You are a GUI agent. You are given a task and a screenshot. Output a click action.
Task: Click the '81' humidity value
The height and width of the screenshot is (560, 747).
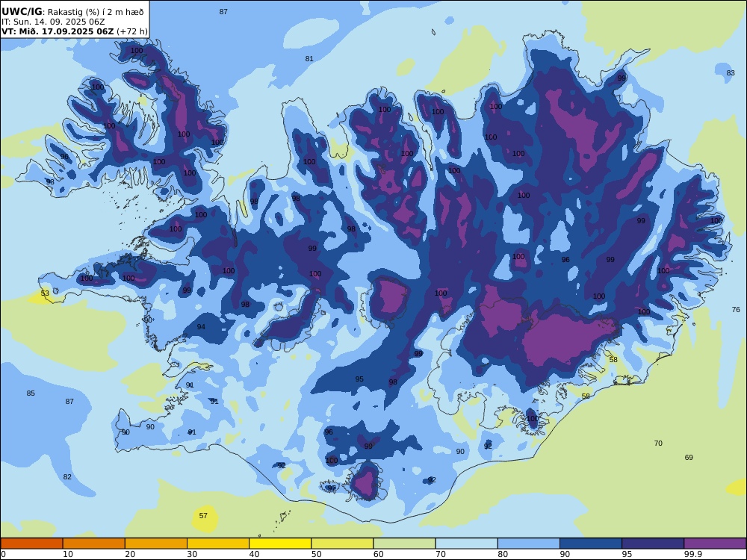click(x=309, y=58)
